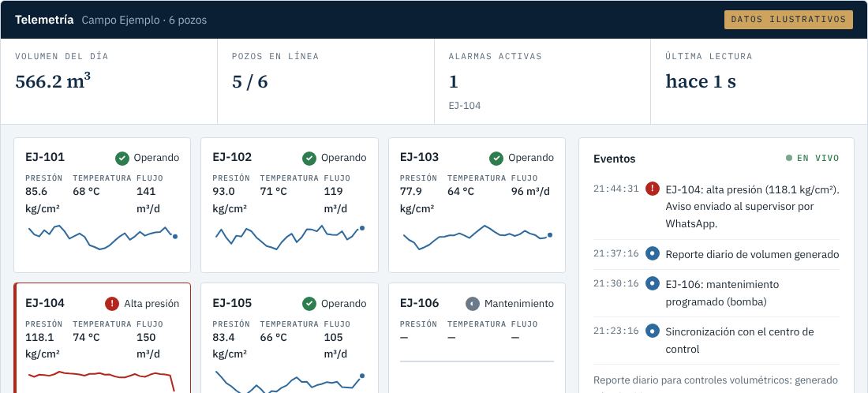Image resolution: width=868 pixels, height=393 pixels.
Task: Click the 119 flow value on EJ-102
Action: click(x=333, y=192)
